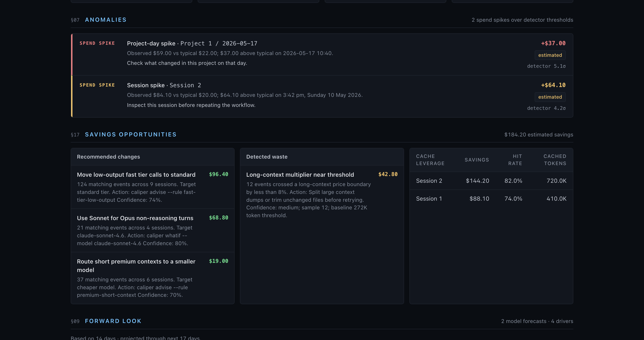Select the Detected waste panel header

322,157
